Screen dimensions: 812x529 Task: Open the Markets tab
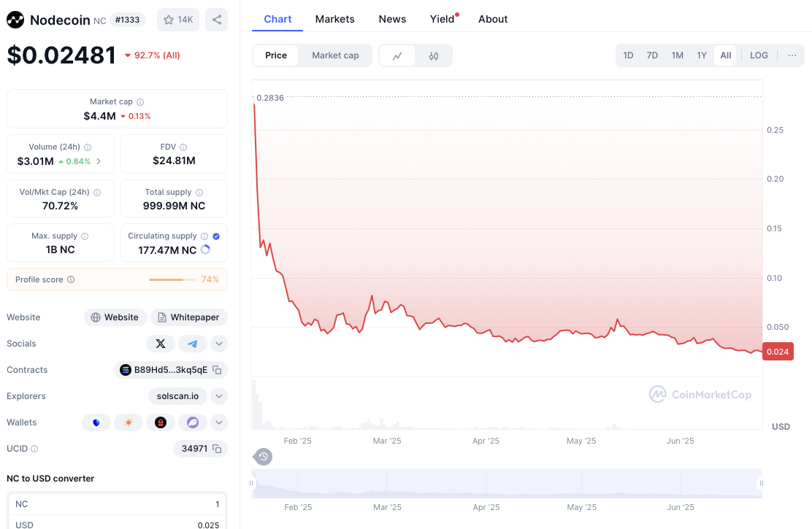pos(334,19)
